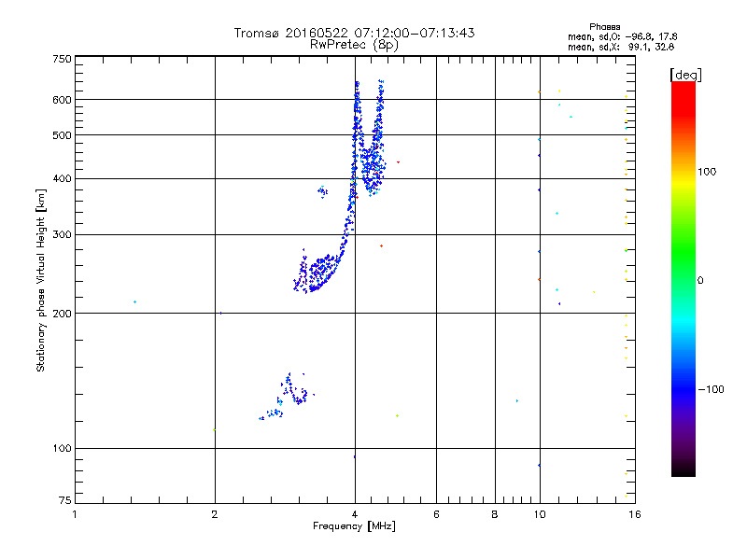Click the colorbar tick label '100'
This screenshot has width=747, height=560.
point(707,172)
